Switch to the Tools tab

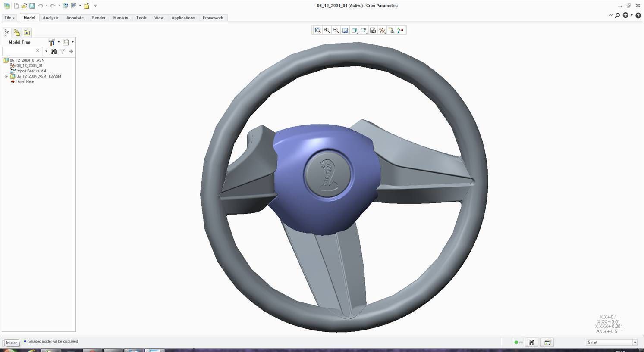tap(141, 18)
